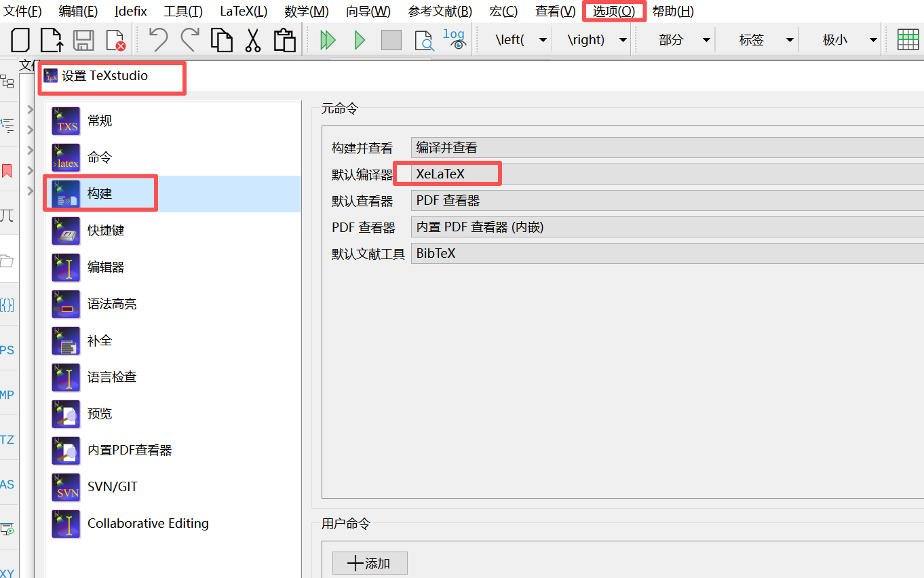Open the \left( dropdown arrow
This screenshot has height=578, width=924.
(543, 40)
